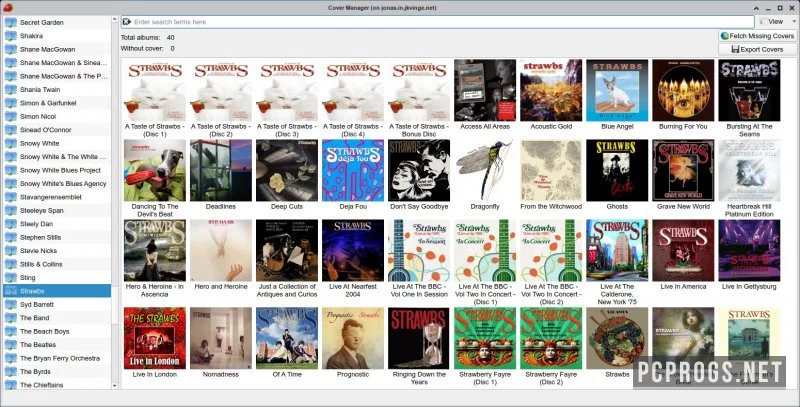Select Dancing To The Devil's Beat cover
This screenshot has width=800, height=407.
(155, 170)
